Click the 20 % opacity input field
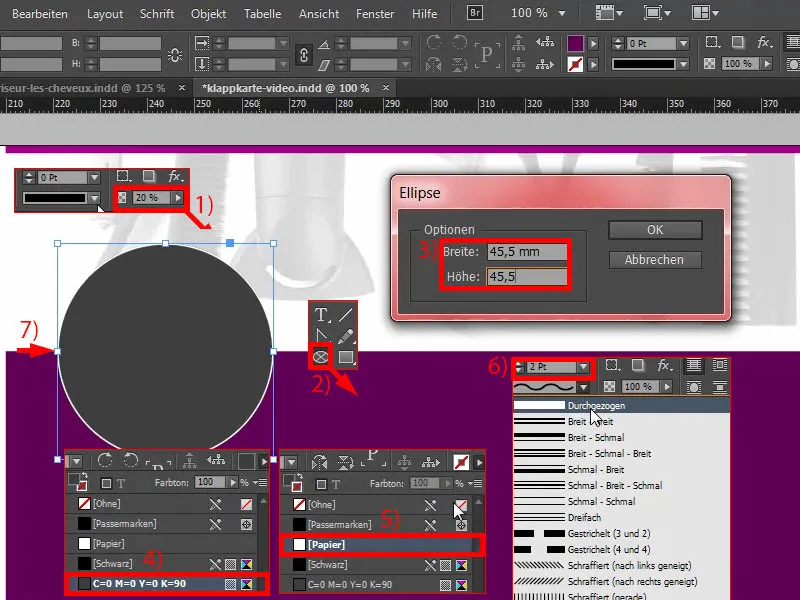This screenshot has width=800, height=600. (151, 197)
